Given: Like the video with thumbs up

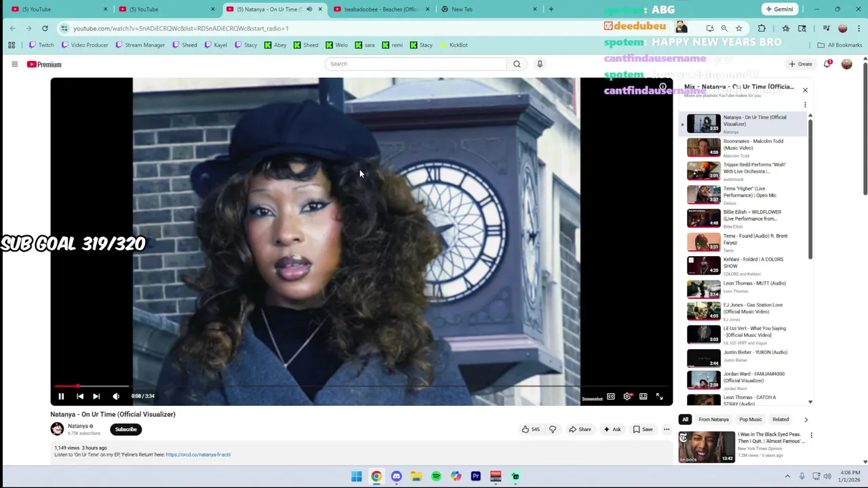Looking at the screenshot, I should coord(530,429).
